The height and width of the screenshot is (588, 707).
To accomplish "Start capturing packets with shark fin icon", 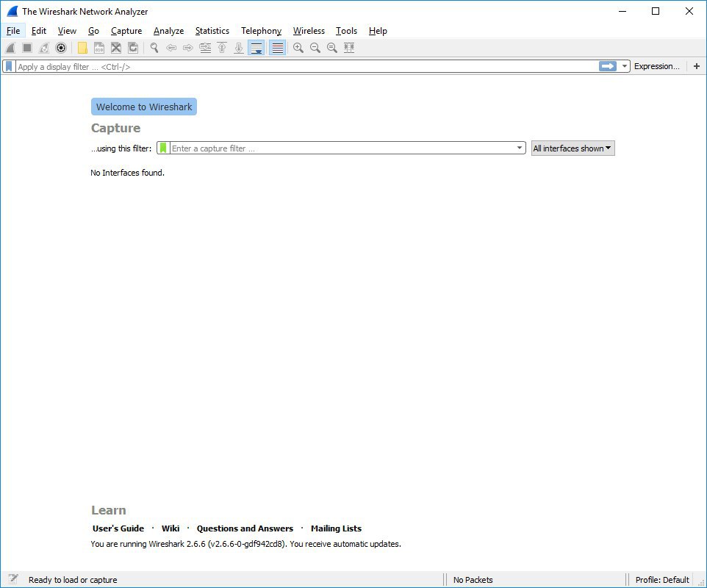I will 10,48.
